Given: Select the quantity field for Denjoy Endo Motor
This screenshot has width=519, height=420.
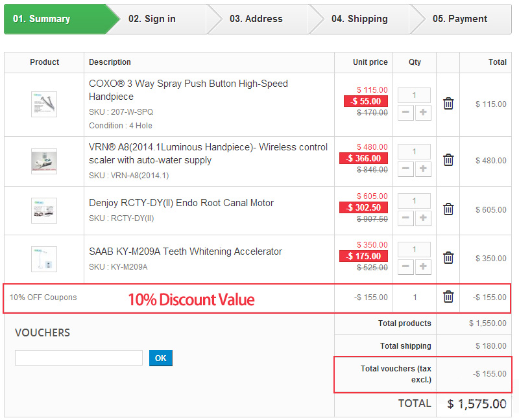Looking at the screenshot, I should coord(414,201).
